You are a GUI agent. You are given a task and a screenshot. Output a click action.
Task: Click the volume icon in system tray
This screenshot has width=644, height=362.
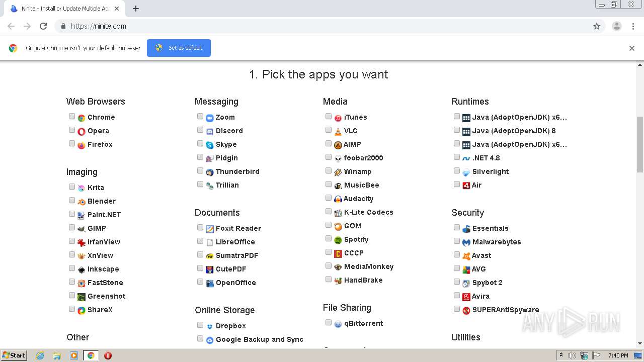pos(572,355)
